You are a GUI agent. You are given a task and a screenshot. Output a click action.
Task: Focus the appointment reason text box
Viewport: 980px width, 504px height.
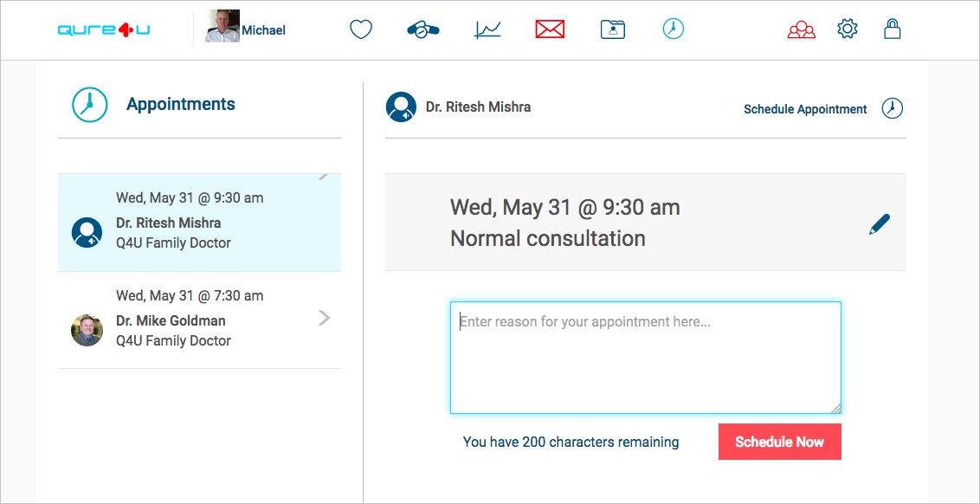point(646,358)
